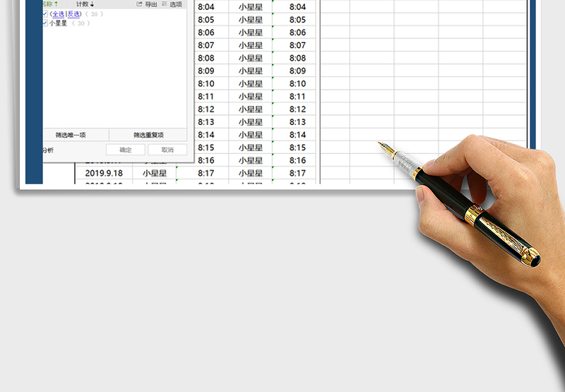Select the 2019.9.18 date cell

pyautogui.click(x=104, y=173)
